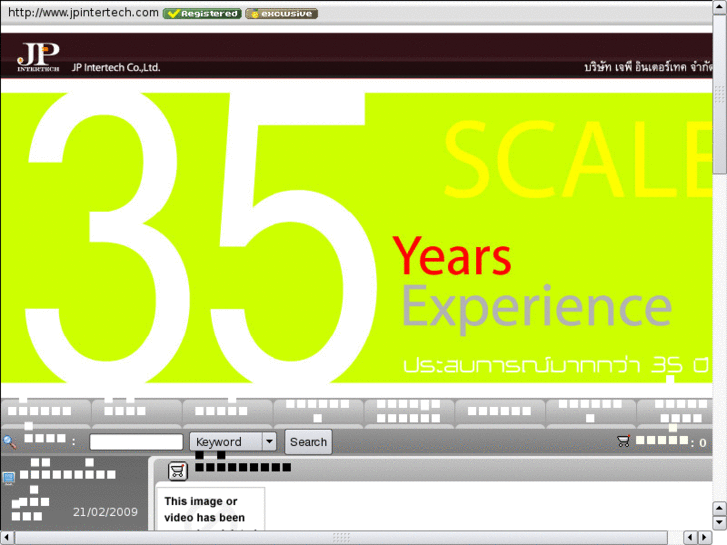
Task: Click the Search button
Action: (308, 442)
